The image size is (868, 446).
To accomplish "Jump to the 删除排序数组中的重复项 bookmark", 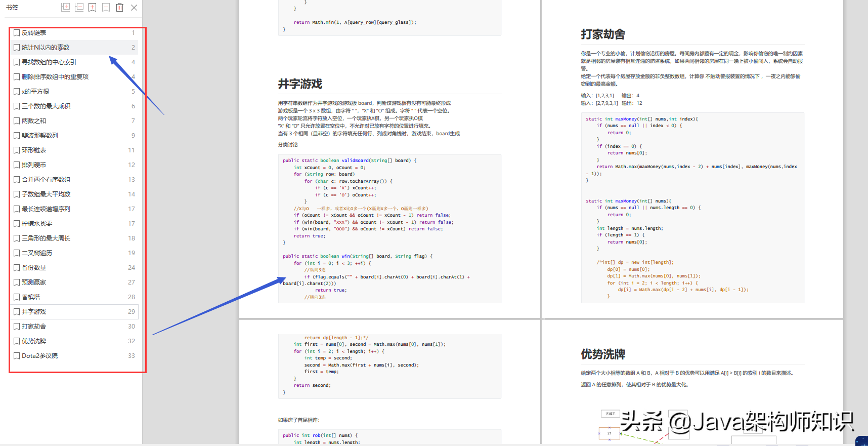I will (x=75, y=77).
